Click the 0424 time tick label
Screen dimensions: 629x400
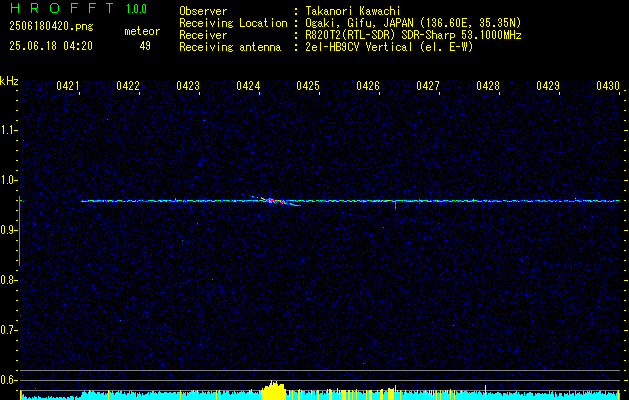click(248, 85)
